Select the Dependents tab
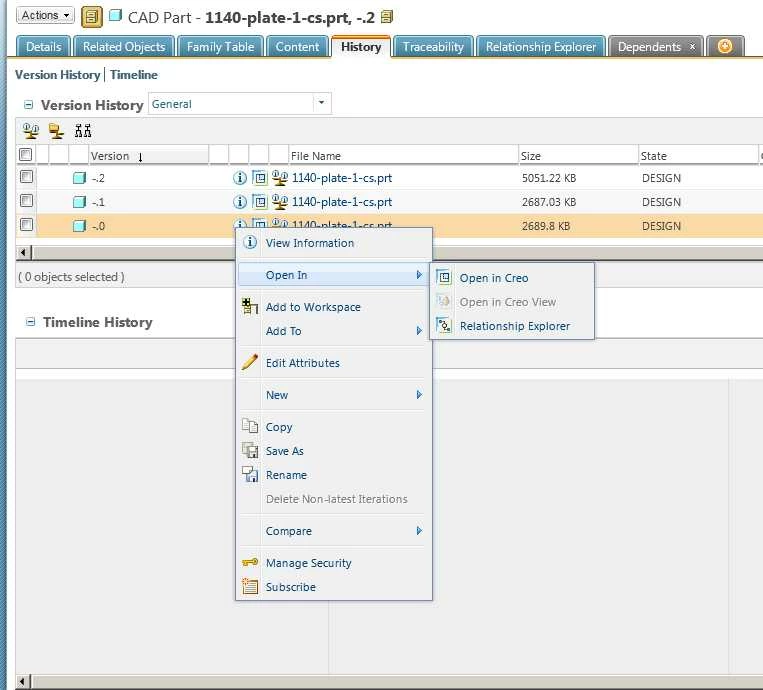 [649, 47]
